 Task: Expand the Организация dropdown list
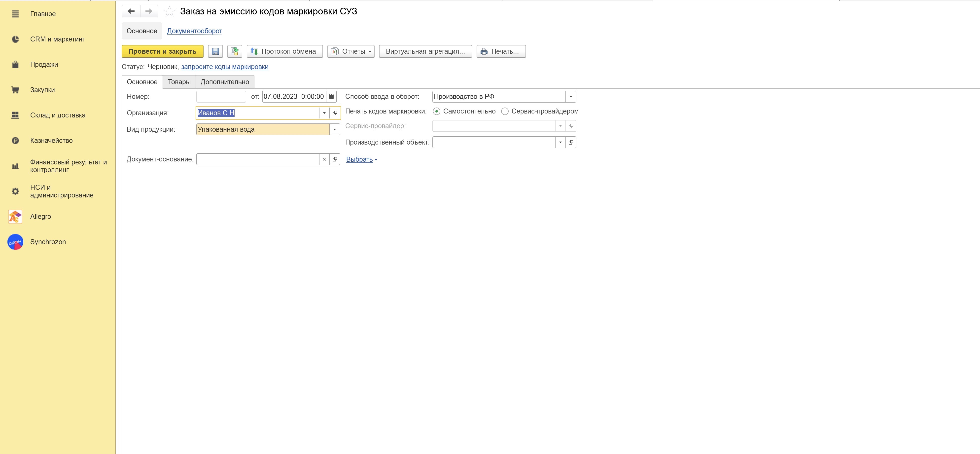click(x=324, y=113)
